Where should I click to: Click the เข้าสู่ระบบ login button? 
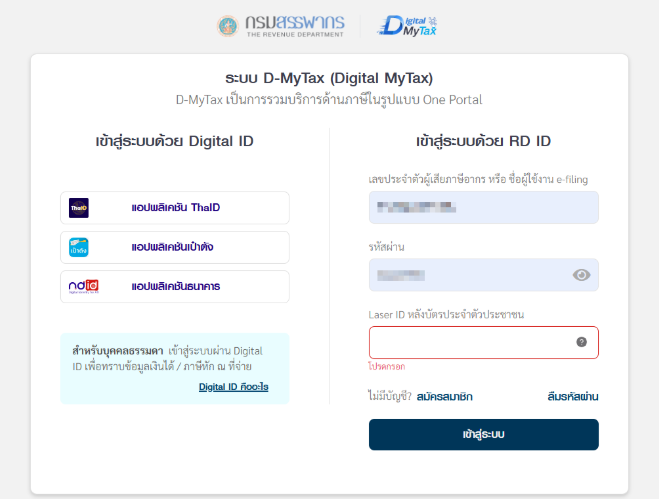(484, 435)
